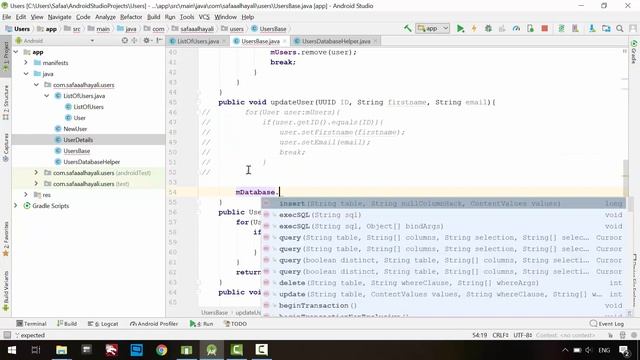This screenshot has height=360, width=640.
Task: Open Windows Start menu
Action: tap(11, 350)
